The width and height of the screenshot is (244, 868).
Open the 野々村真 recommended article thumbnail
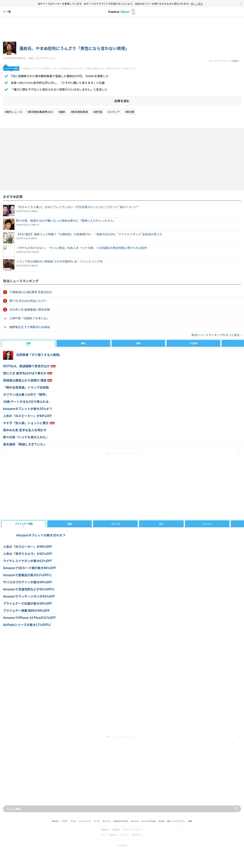point(9,224)
